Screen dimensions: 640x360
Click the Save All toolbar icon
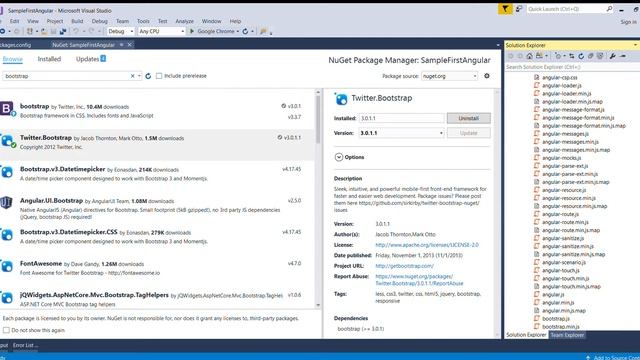(63, 31)
